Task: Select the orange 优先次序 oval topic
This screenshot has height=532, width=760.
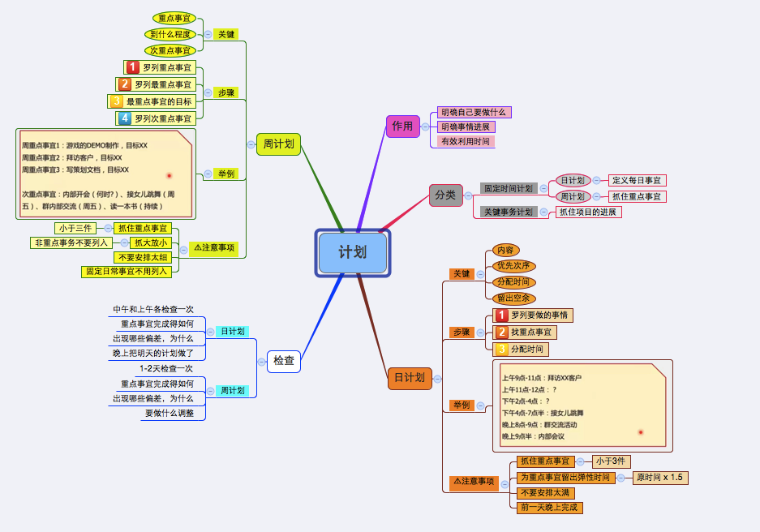Action: point(513,266)
